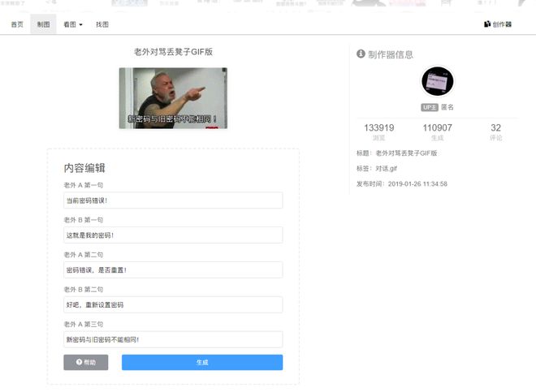Open the 创作器 link at top right
This screenshot has height=392, width=536.
coord(497,24)
